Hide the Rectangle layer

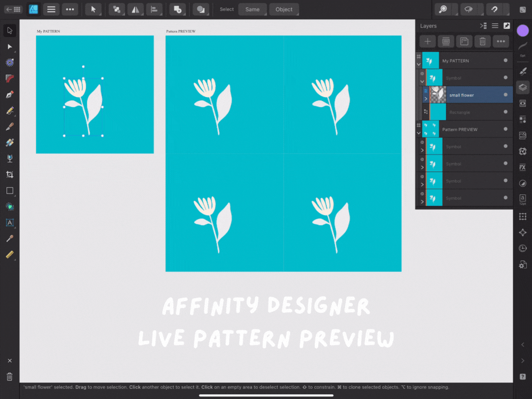(x=506, y=112)
